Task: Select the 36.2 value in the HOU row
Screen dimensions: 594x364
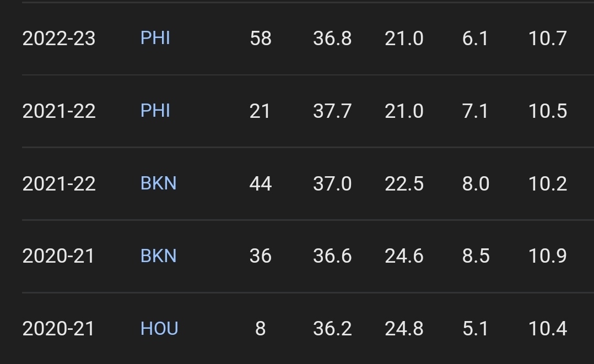Action: point(332,329)
